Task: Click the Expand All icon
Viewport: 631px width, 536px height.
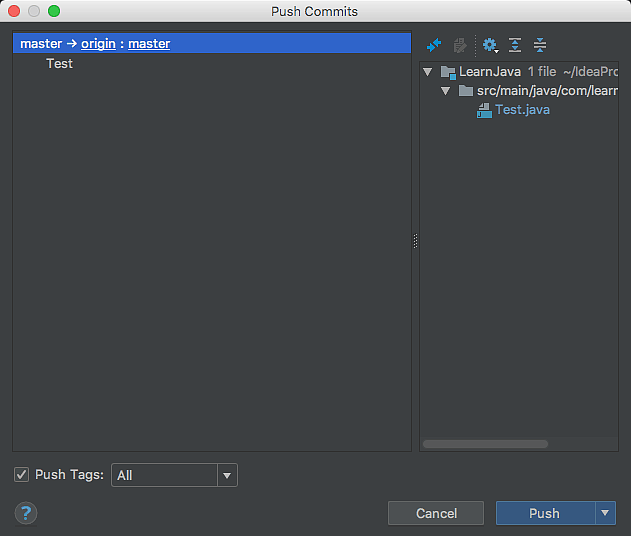Action: (x=515, y=45)
